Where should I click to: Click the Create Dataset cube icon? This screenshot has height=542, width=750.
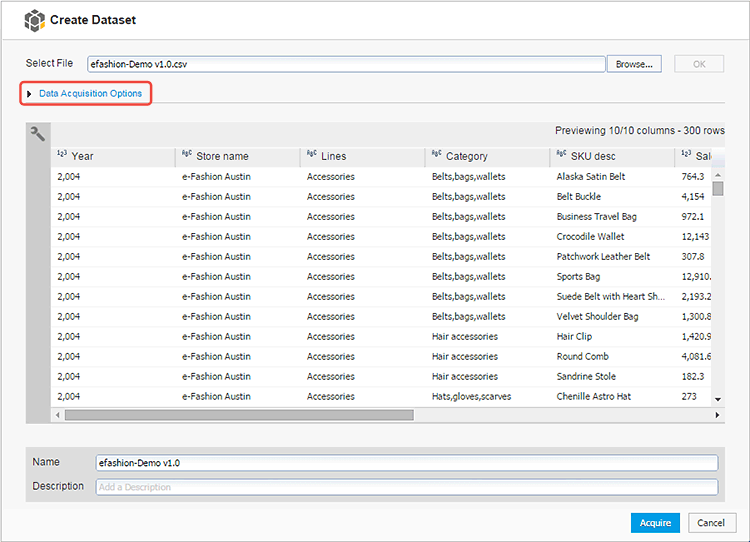[x=35, y=20]
